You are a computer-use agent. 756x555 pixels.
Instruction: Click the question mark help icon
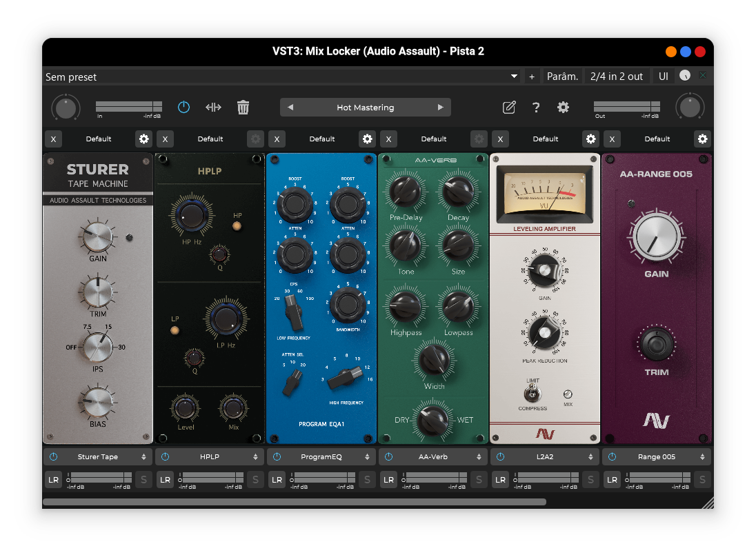536,108
